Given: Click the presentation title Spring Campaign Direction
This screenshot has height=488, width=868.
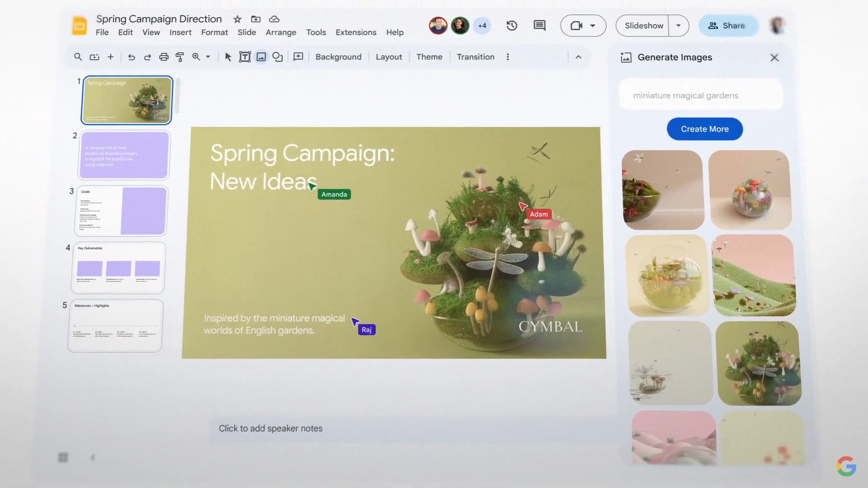Looking at the screenshot, I should click(159, 19).
